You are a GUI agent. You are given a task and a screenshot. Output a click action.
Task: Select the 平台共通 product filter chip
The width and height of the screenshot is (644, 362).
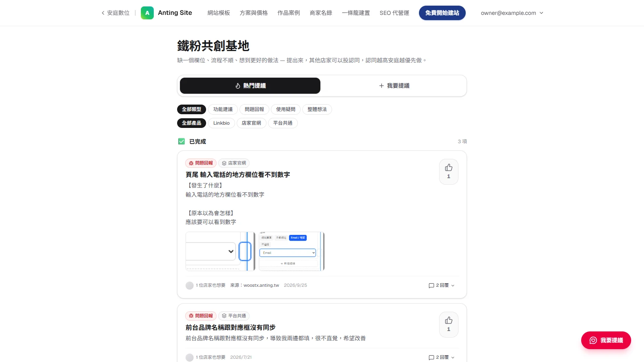283,123
